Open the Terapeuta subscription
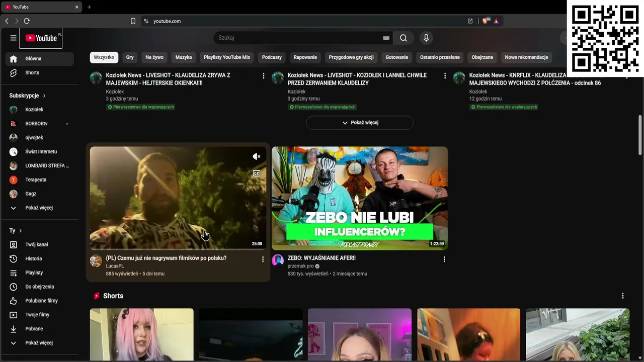 coord(40,180)
